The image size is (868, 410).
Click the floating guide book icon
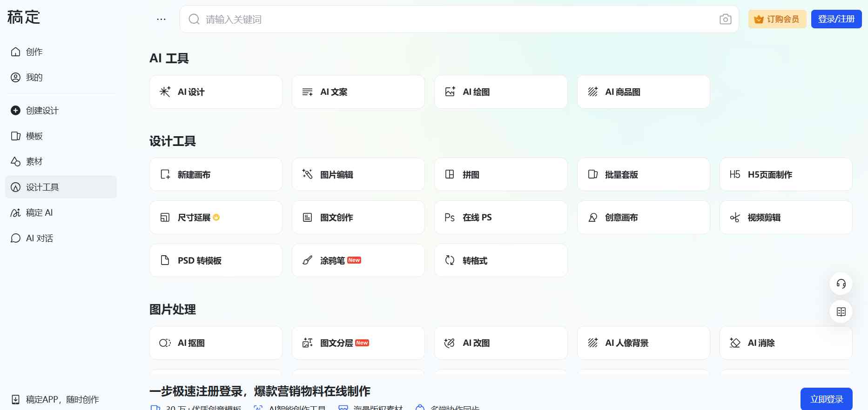coord(841,312)
